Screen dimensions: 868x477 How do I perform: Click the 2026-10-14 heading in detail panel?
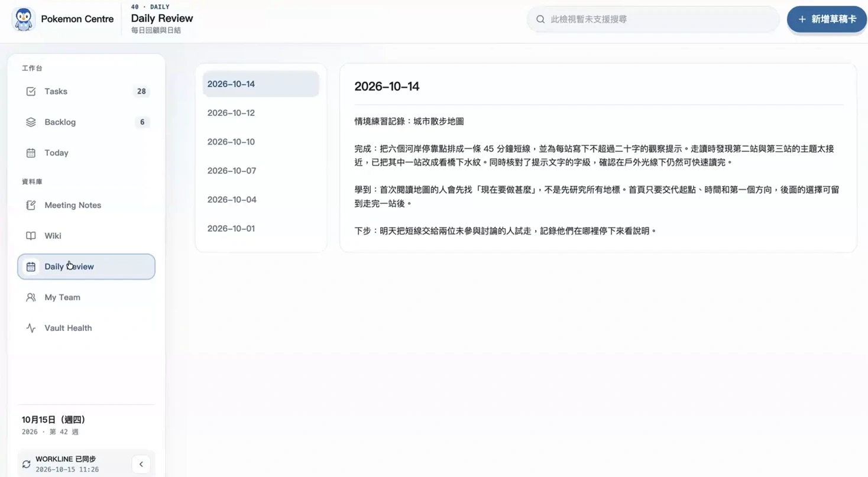click(387, 86)
